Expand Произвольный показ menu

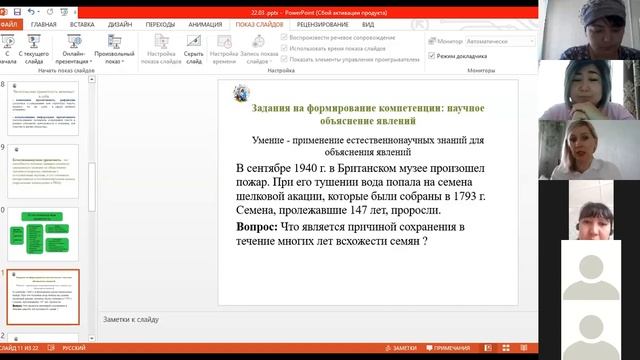pyautogui.click(x=114, y=49)
